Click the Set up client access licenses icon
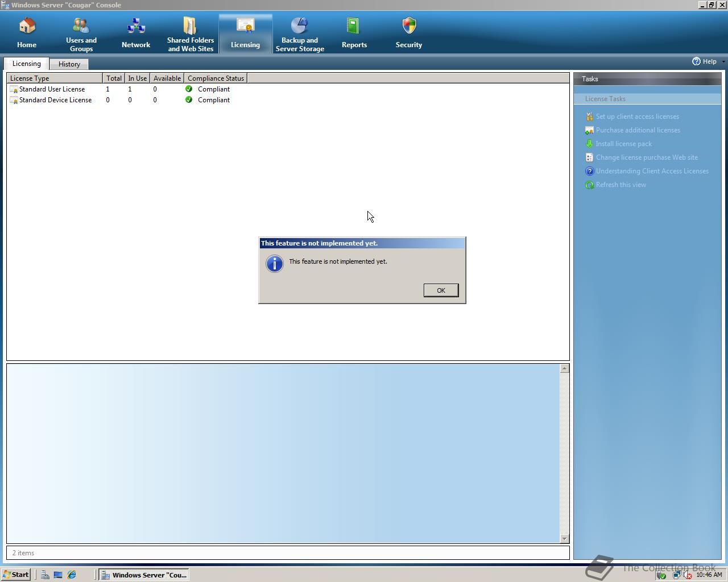The height and width of the screenshot is (582, 728). click(x=589, y=117)
